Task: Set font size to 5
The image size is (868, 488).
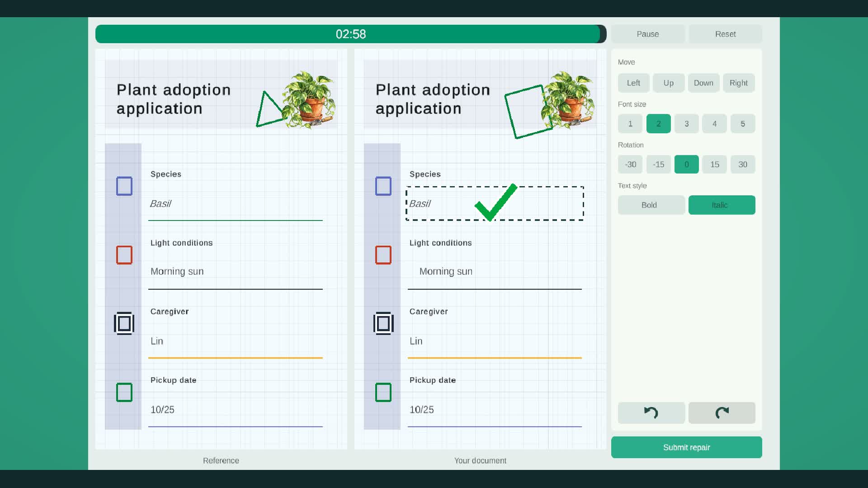Action: pyautogui.click(x=743, y=124)
